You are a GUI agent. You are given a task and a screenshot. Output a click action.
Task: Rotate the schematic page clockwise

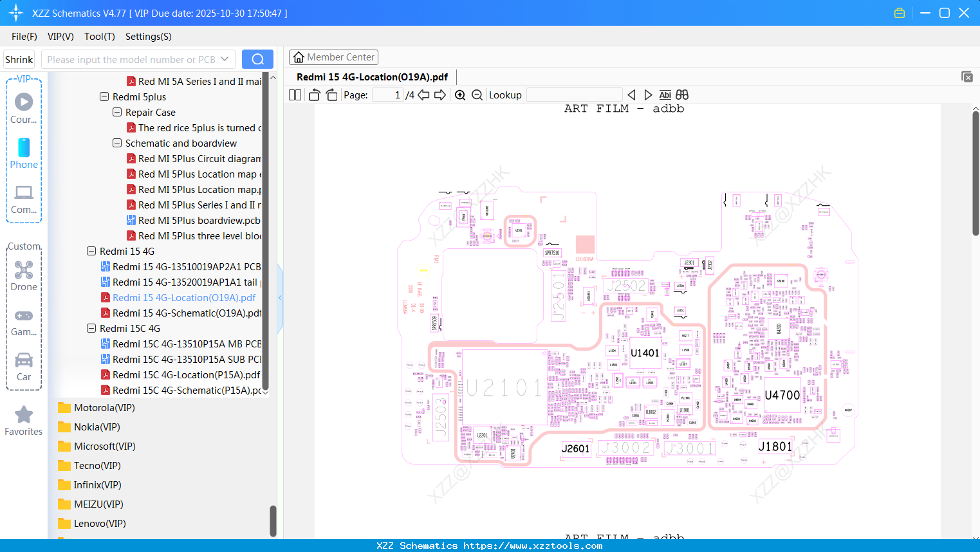331,95
